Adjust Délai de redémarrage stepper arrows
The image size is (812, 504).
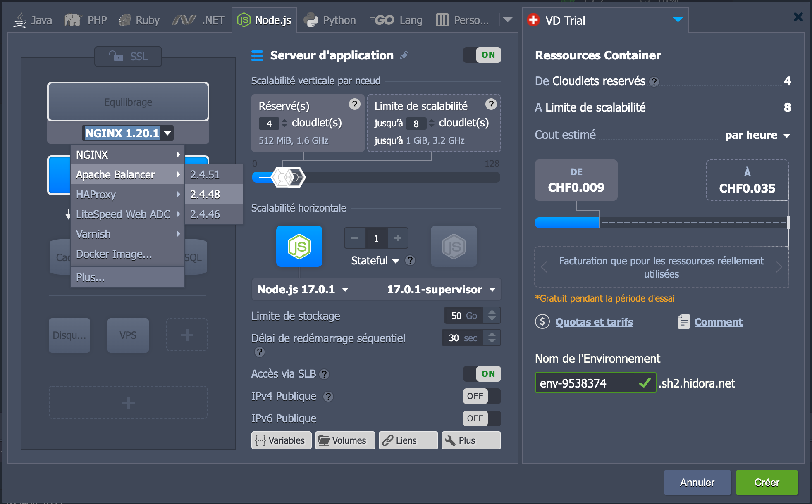click(492, 338)
